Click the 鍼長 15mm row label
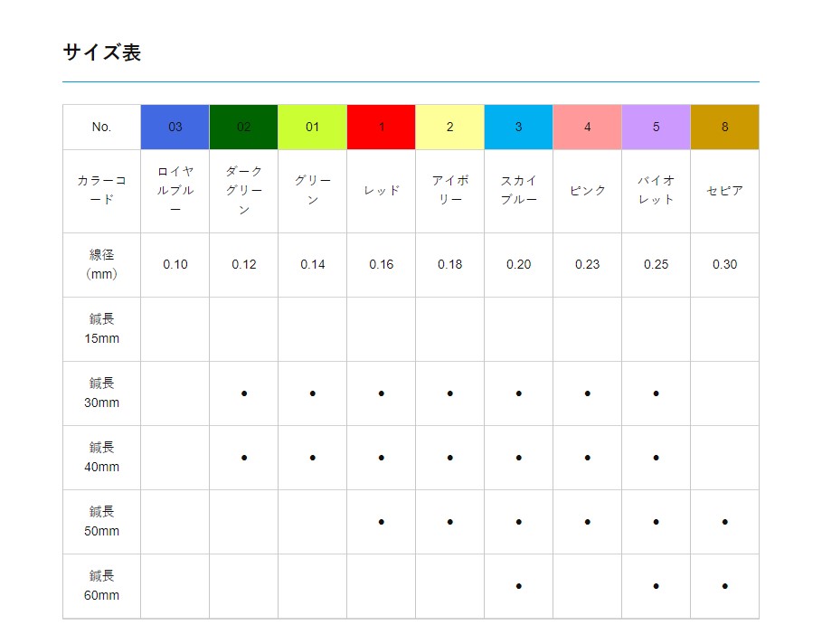Image resolution: width=822 pixels, height=644 pixels. [x=101, y=329]
